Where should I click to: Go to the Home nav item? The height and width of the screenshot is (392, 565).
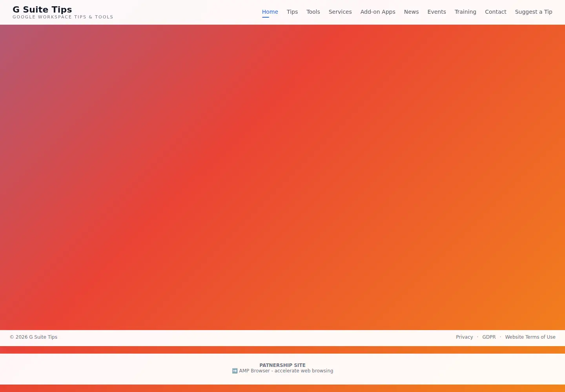[x=270, y=12]
